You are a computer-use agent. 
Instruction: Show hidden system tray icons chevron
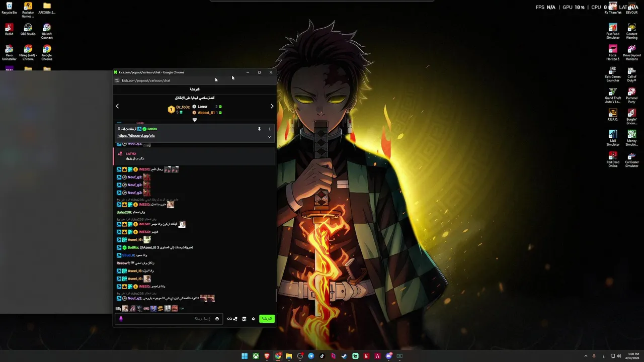(586, 356)
